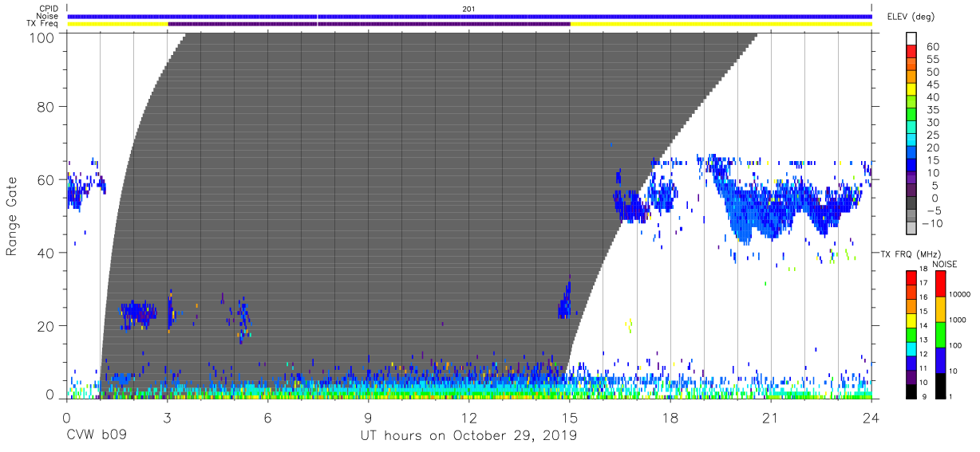The width and height of the screenshot is (980, 452).
Task: Select the cyan band of TX FRQ color bar
Action: 911,348
